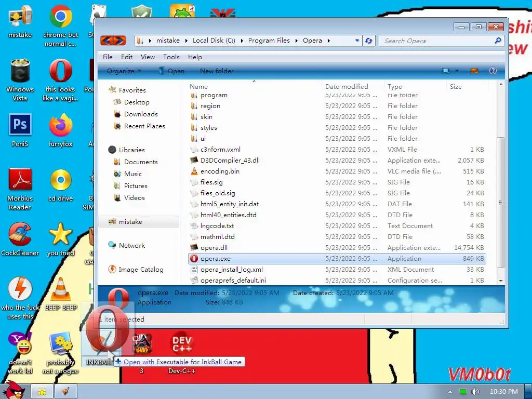Sort by the Size column header
Viewport: 532px width, 399px height.
click(467, 87)
